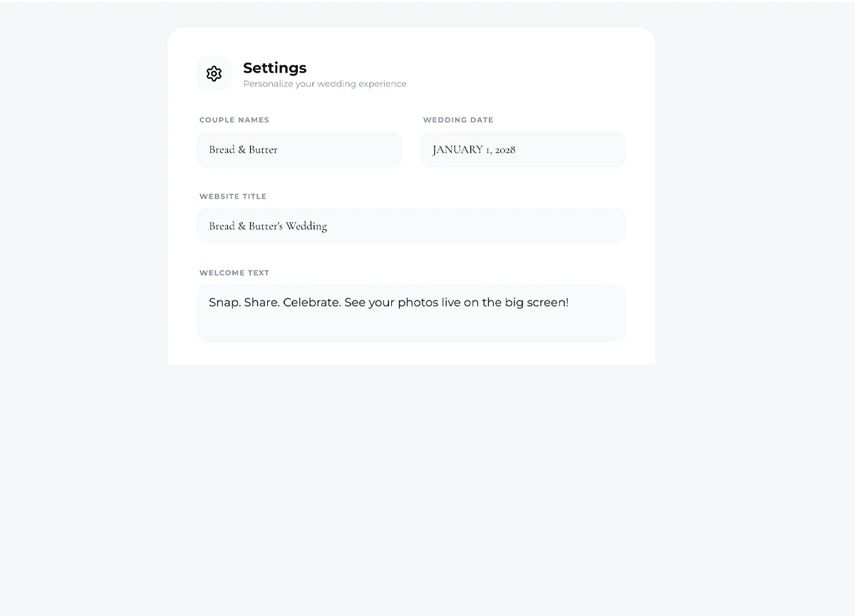Click the Website Title label
855x616 pixels.
(233, 197)
